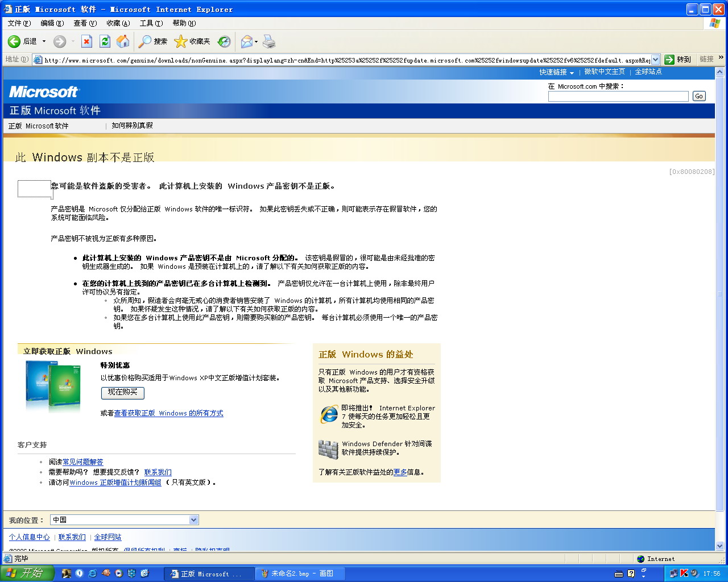Open the Windows 正版增值计划新闻组 link
The height and width of the screenshot is (582, 728).
(x=115, y=483)
